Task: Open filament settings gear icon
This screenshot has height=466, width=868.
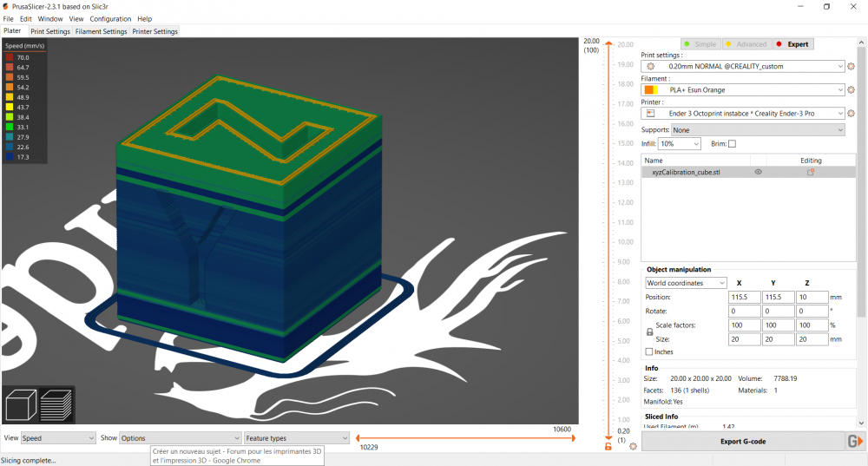Action: (x=851, y=89)
